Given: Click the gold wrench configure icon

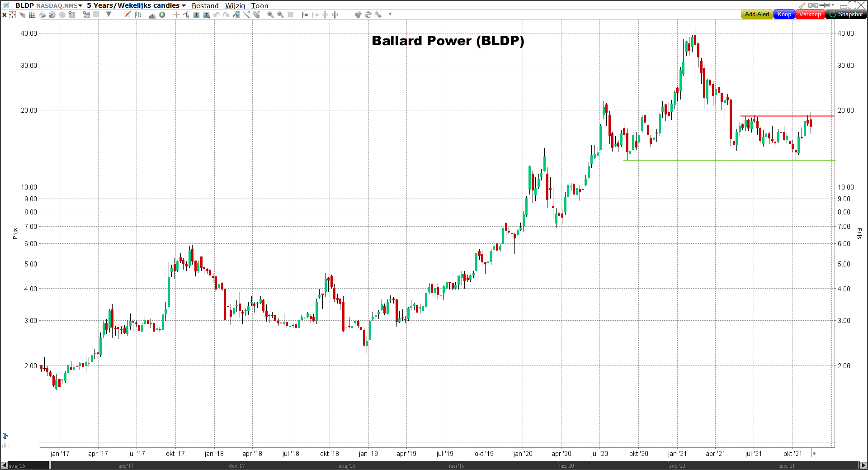Looking at the screenshot, I should pos(802,5).
